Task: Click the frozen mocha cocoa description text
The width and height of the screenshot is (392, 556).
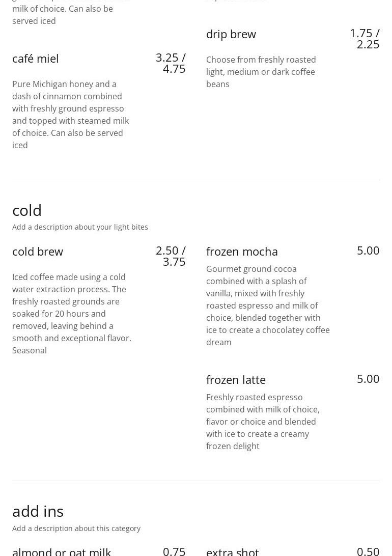Action: [268, 305]
